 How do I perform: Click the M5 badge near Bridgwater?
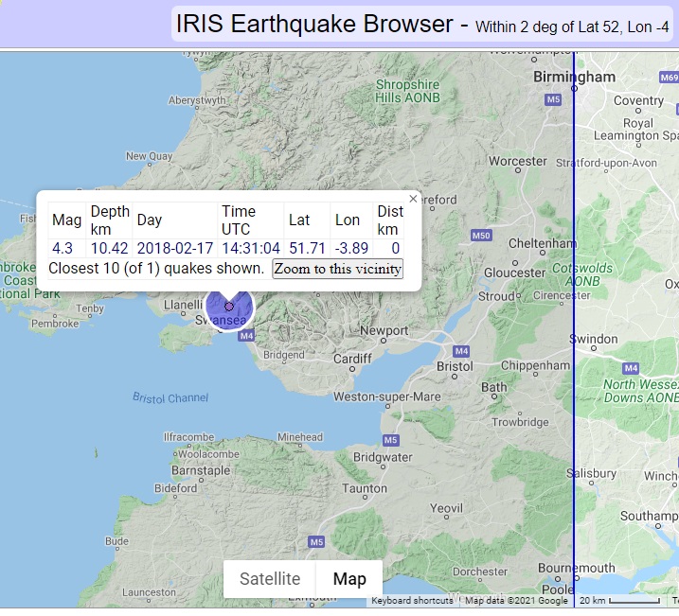(390, 440)
